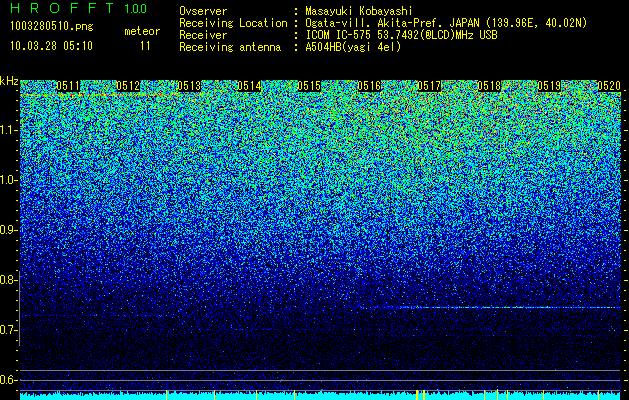
Task: Click the 0515 time marker
Action: point(309,86)
